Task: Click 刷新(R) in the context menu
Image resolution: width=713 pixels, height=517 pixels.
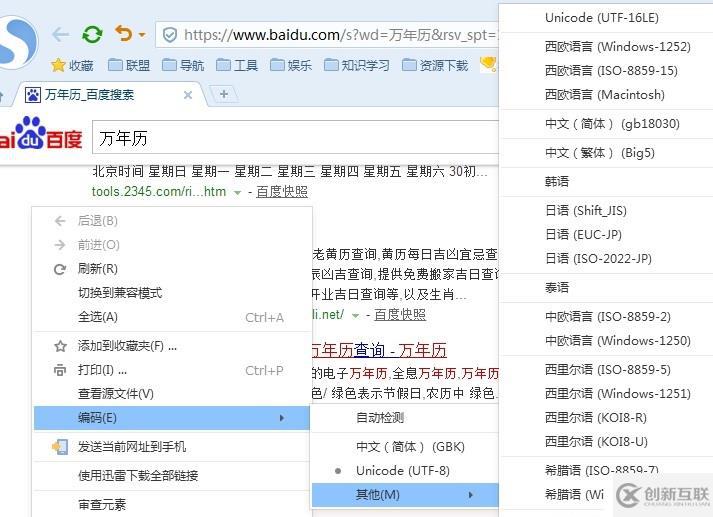Action: tap(173, 269)
